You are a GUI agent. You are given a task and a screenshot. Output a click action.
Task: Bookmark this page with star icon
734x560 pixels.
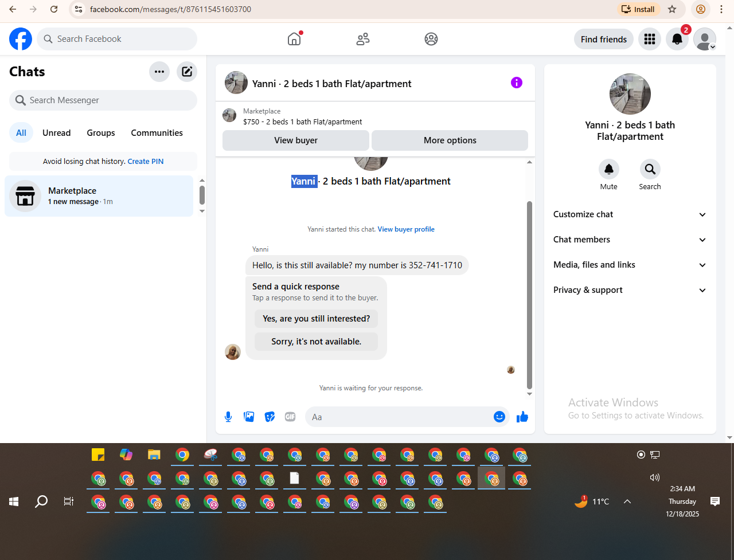(673, 9)
